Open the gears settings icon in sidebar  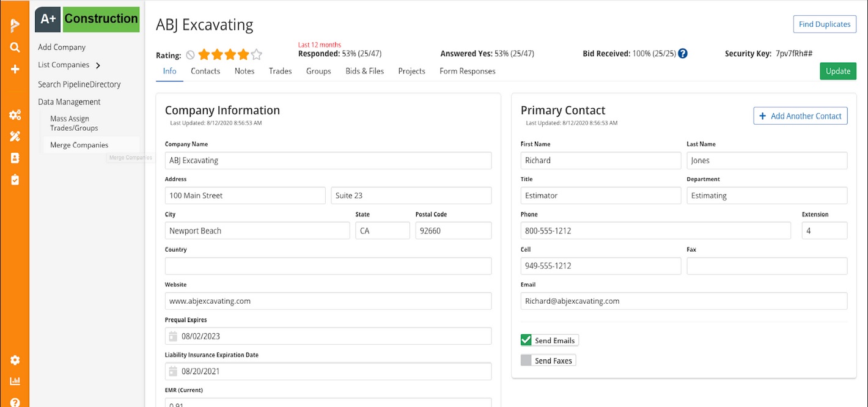(15, 115)
